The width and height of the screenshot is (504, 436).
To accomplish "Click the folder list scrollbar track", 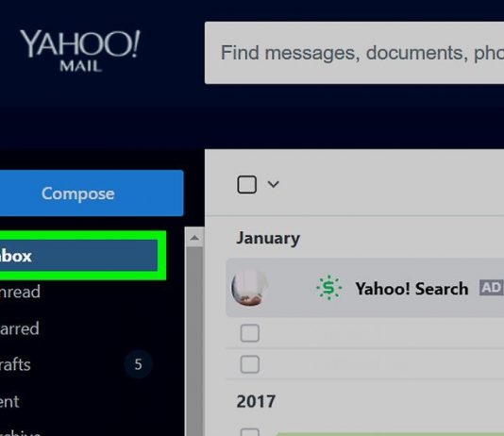I will tap(194, 342).
